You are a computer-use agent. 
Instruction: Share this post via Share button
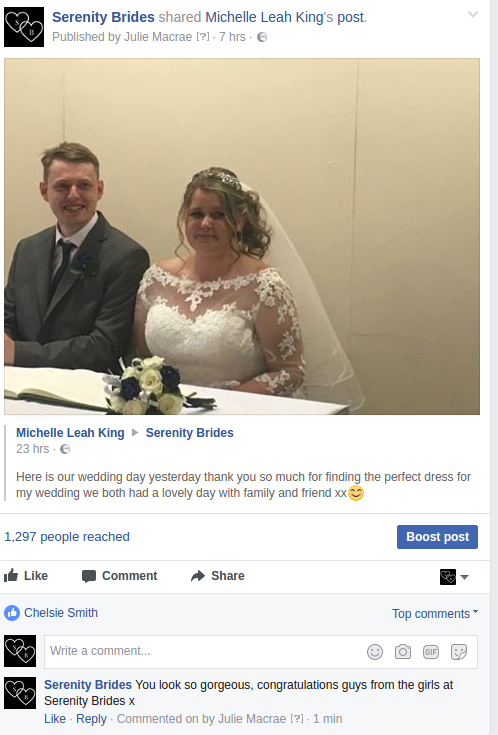(x=218, y=576)
